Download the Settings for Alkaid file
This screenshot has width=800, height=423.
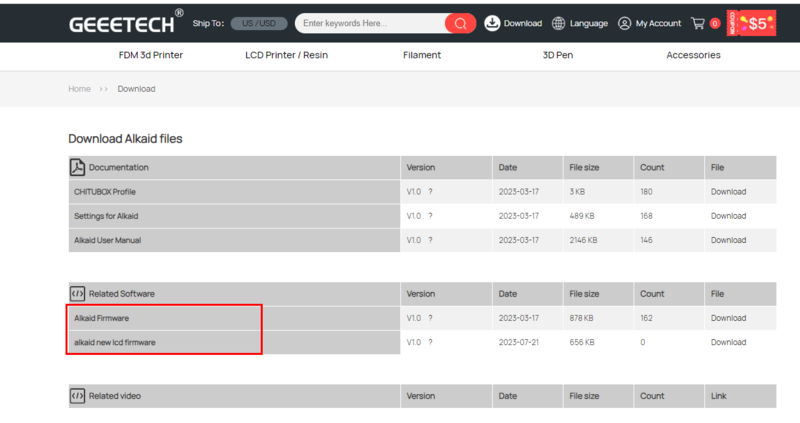point(729,216)
